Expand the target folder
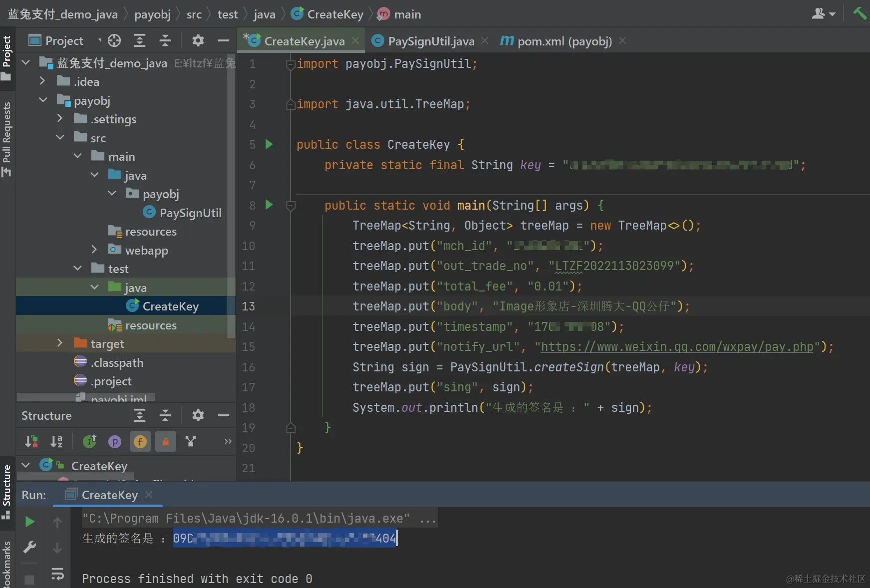The image size is (870, 588). 60,343
